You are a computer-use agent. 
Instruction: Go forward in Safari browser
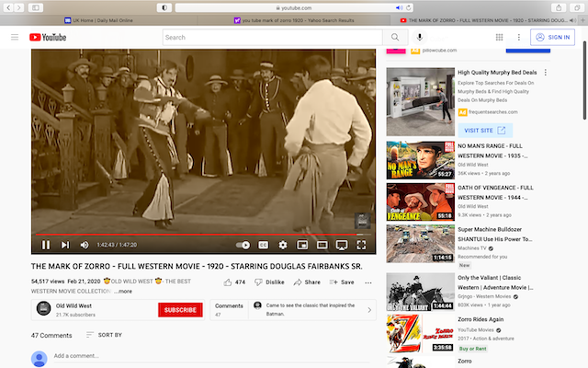18,7
